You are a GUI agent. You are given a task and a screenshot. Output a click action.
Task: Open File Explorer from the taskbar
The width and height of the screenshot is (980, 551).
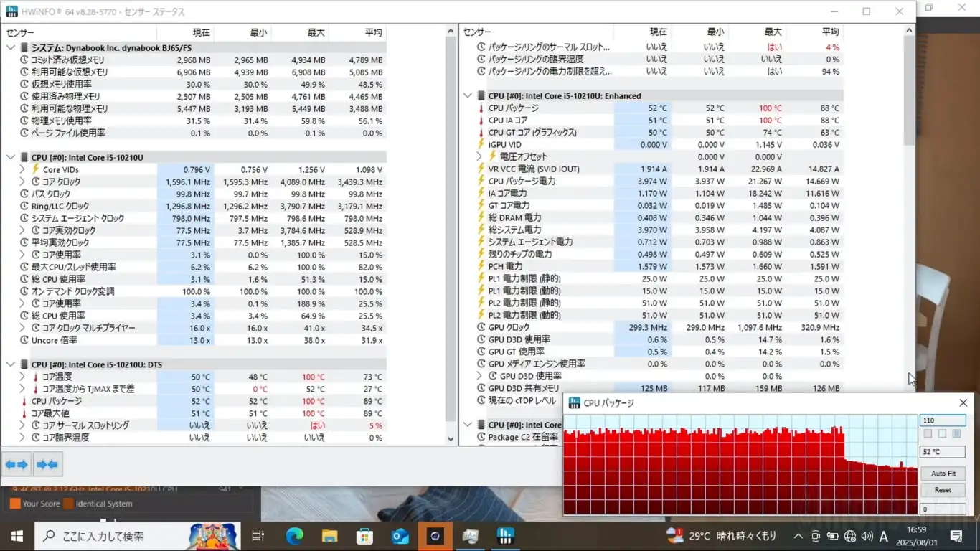pos(329,536)
